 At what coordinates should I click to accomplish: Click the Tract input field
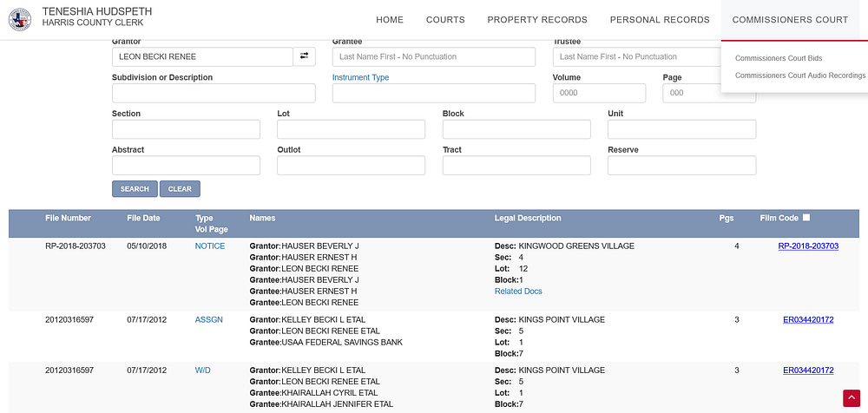tap(516, 165)
